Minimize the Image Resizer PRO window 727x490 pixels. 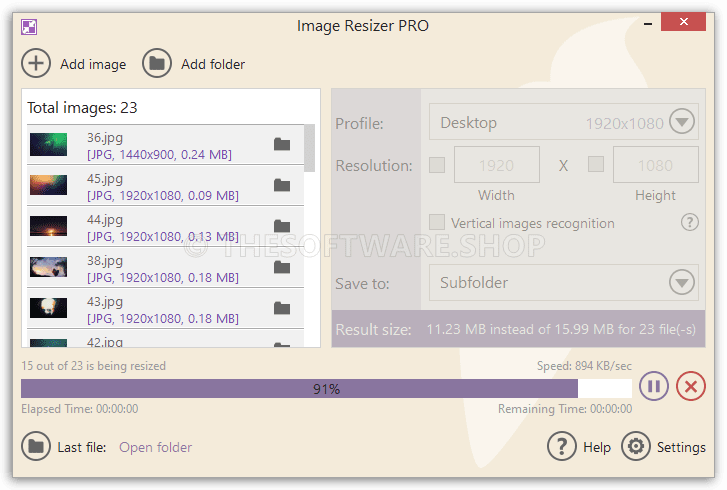(648, 23)
